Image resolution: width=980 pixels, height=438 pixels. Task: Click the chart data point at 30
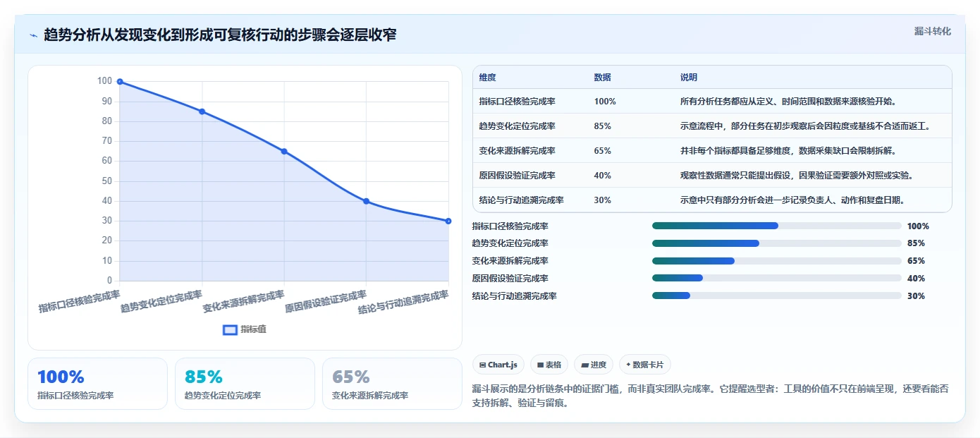point(448,221)
